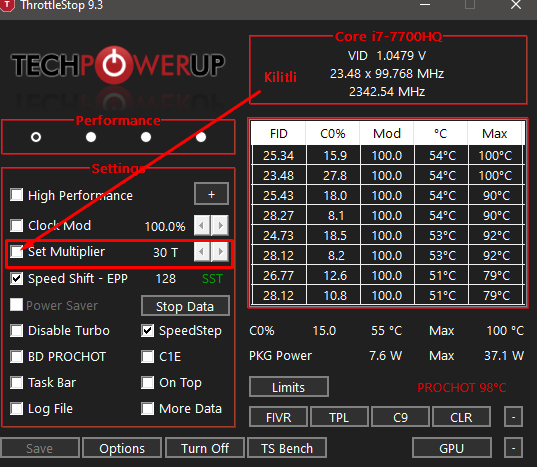Click the Stop Data button
537x467 pixels.
185,306
